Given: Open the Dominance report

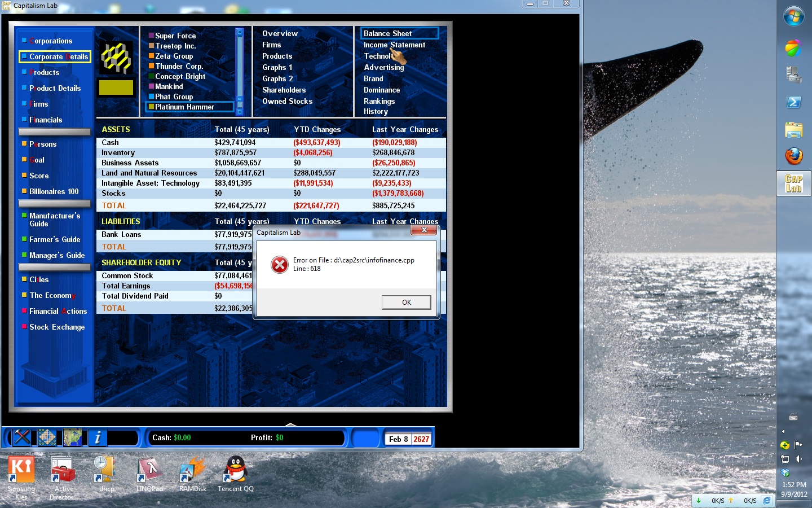Looking at the screenshot, I should point(382,90).
